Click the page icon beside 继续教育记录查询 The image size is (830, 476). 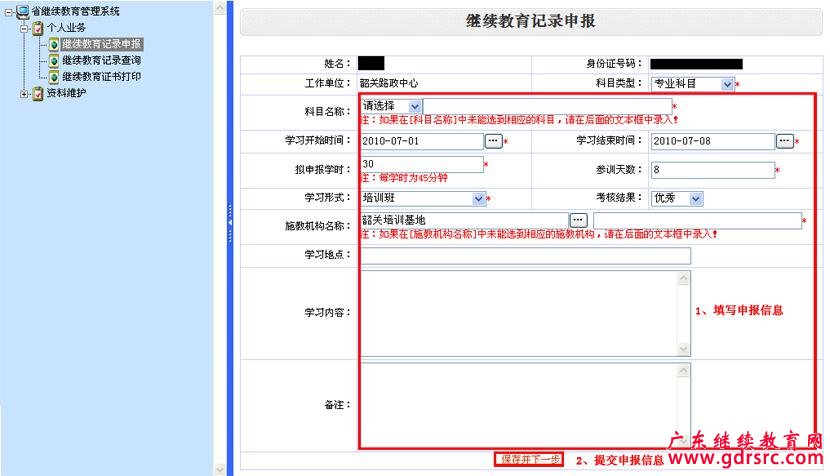pyautogui.click(x=53, y=60)
